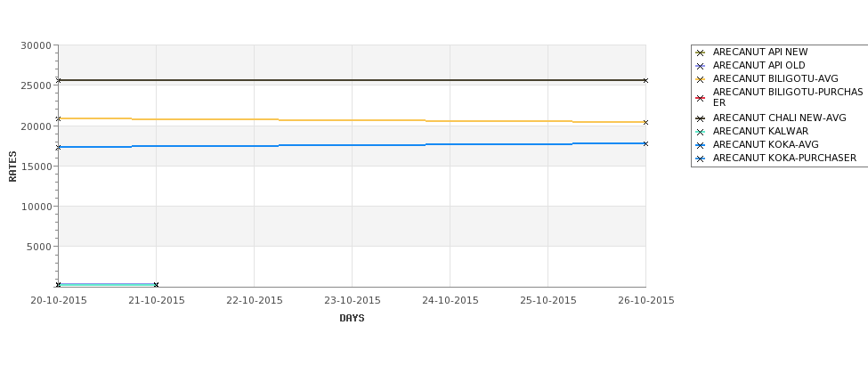Click the yellow line end marker at 26-10-2015
The height and width of the screenshot is (382, 868).
[x=645, y=122]
